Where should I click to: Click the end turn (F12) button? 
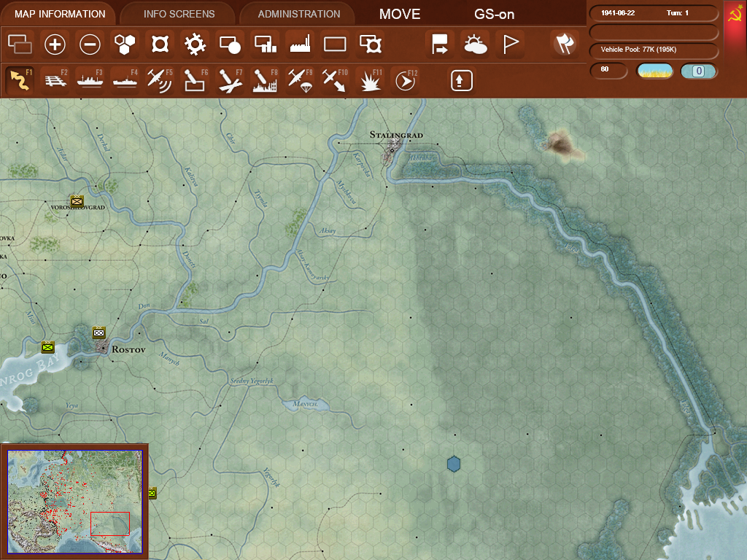point(404,79)
